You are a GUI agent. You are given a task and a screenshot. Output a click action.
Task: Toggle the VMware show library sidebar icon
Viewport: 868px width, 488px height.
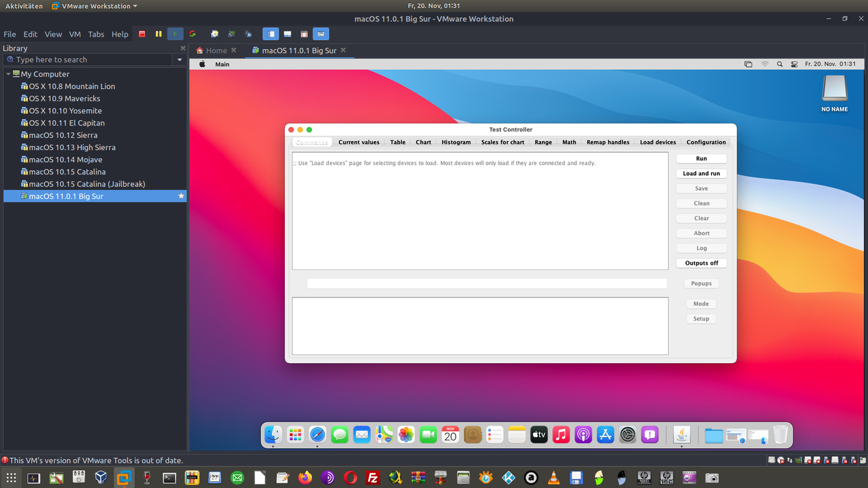pos(271,34)
